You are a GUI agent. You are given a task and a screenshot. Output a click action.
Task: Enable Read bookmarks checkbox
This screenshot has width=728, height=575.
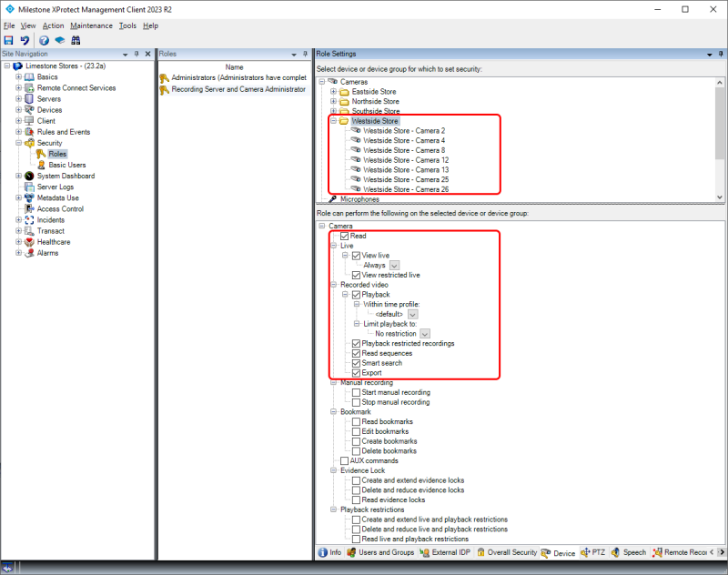356,422
